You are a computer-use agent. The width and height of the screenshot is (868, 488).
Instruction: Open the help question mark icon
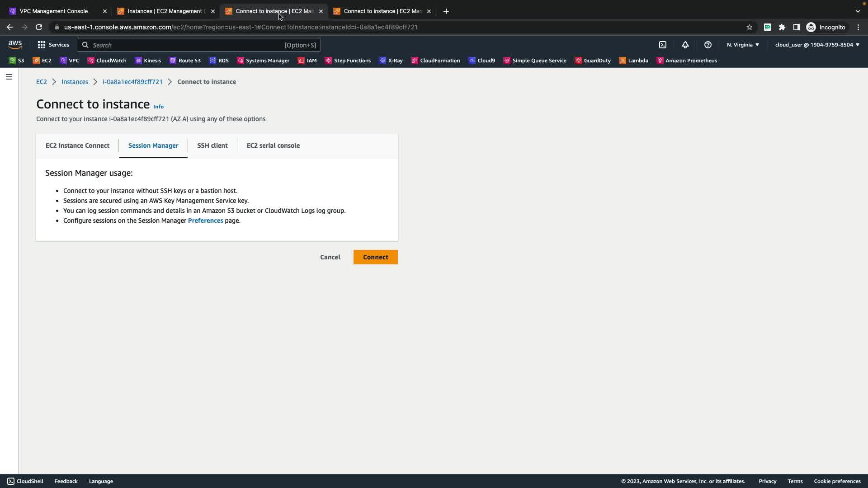pyautogui.click(x=708, y=45)
